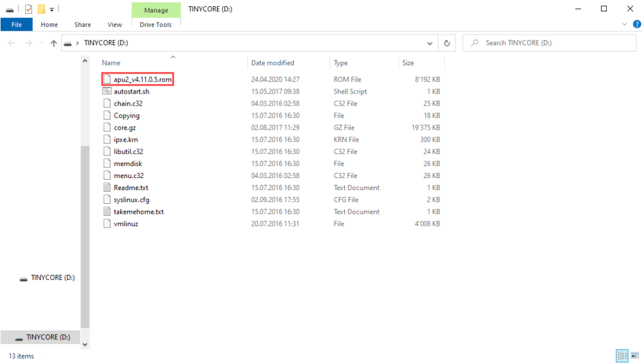Viewport: 644px width, 363px height.
Task: Open the File menu
Action: (x=16, y=25)
